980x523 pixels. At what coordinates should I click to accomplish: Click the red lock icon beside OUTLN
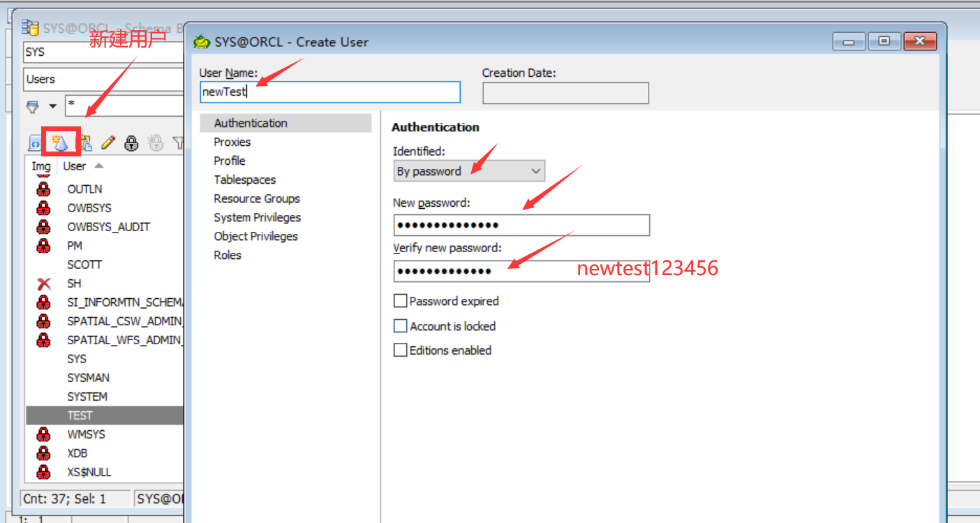(x=44, y=189)
